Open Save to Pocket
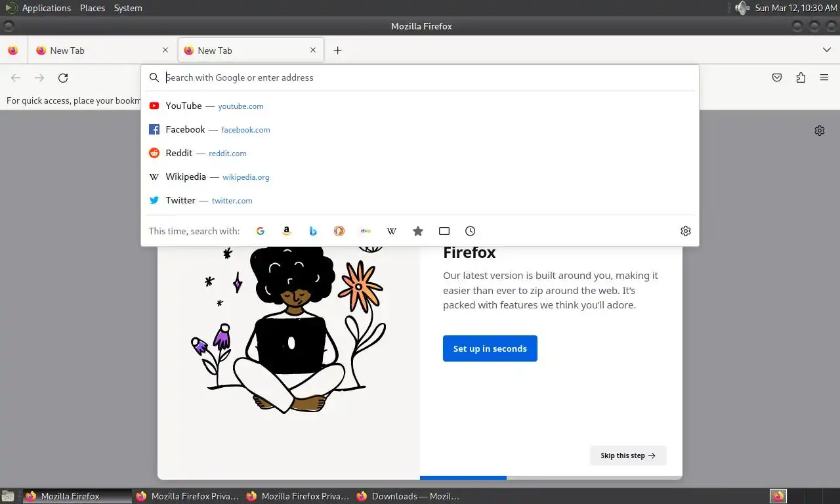This screenshot has height=504, width=840. tap(777, 78)
